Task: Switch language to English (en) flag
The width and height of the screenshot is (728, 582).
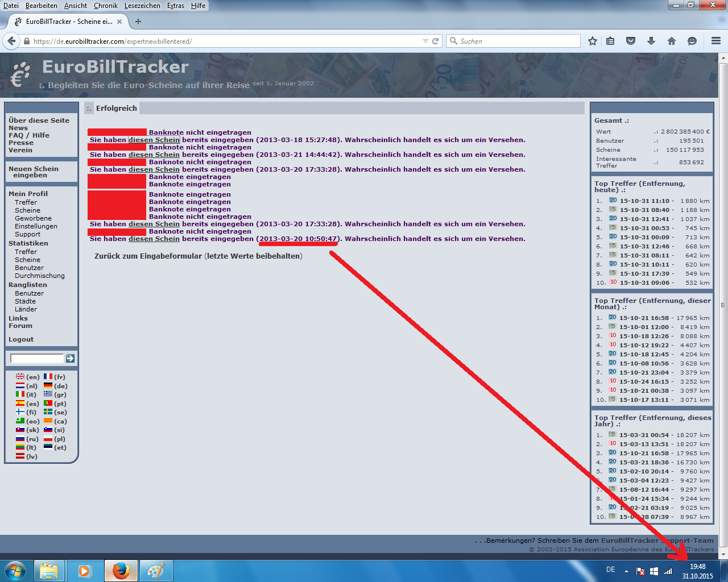Action: [x=20, y=377]
